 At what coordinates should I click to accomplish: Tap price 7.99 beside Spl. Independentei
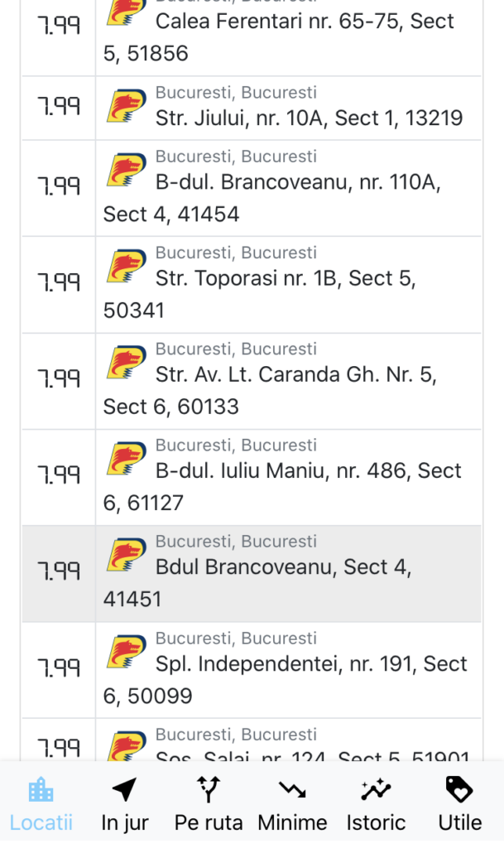pos(59,667)
